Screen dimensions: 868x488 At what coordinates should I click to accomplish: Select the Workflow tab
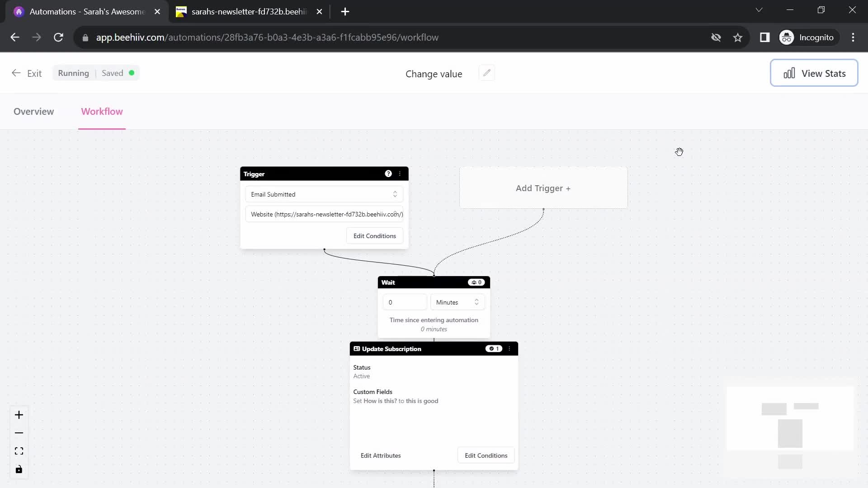tap(101, 112)
